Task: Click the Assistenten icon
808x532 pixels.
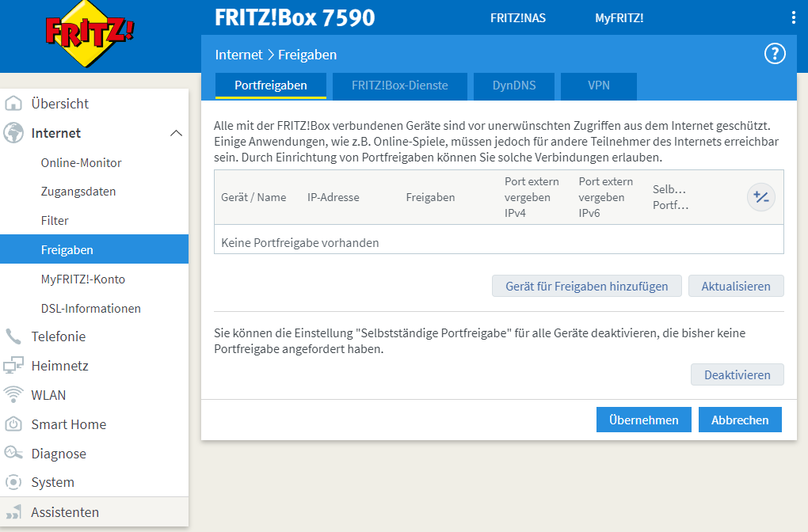Action: click(13, 512)
